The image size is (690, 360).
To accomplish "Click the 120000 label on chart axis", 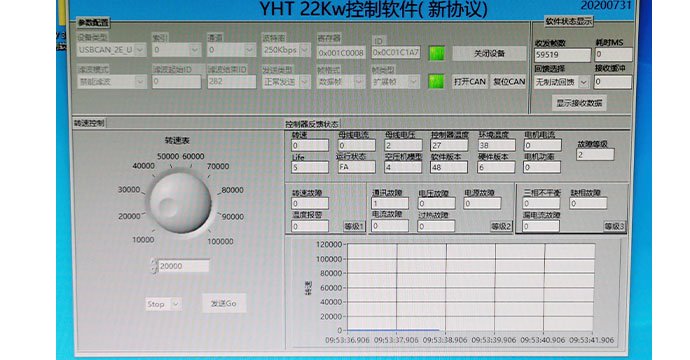I will pyautogui.click(x=329, y=245).
